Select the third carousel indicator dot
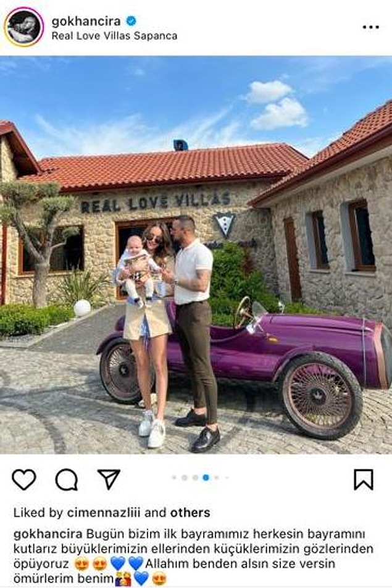Screen dimensions: 392x588 click(195, 478)
